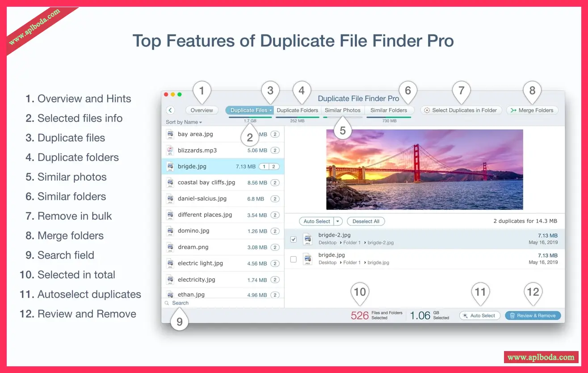Select the electricity.jpg file name
The width and height of the screenshot is (588, 373).
(197, 280)
